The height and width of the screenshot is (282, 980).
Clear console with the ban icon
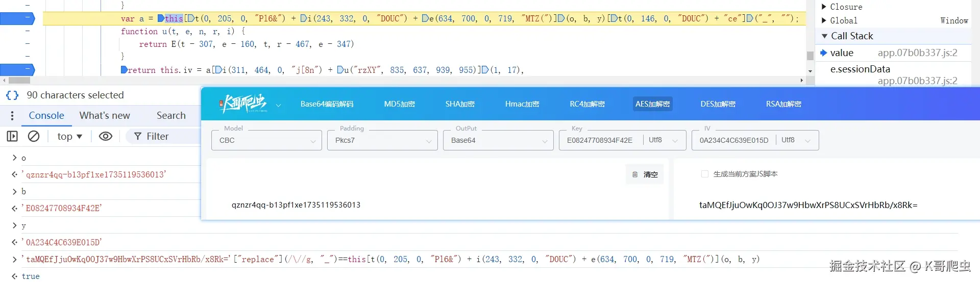(x=34, y=136)
